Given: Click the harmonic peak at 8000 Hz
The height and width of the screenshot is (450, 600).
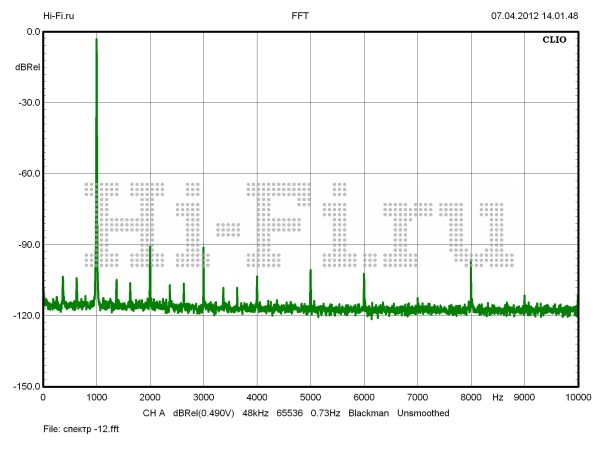Looking at the screenshot, I should [x=471, y=261].
